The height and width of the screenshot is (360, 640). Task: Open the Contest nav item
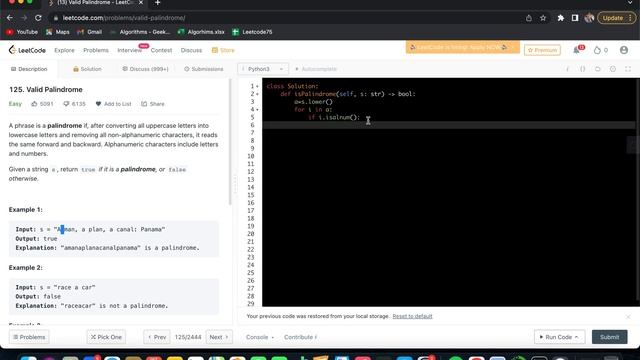[x=161, y=50]
